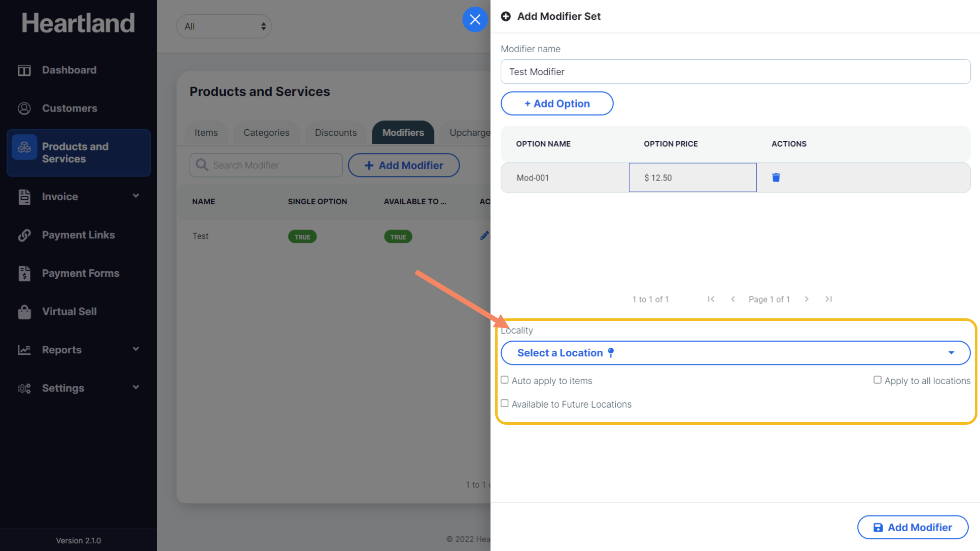Expand the Reports sidebar menu
The image size is (980, 551).
[135, 349]
